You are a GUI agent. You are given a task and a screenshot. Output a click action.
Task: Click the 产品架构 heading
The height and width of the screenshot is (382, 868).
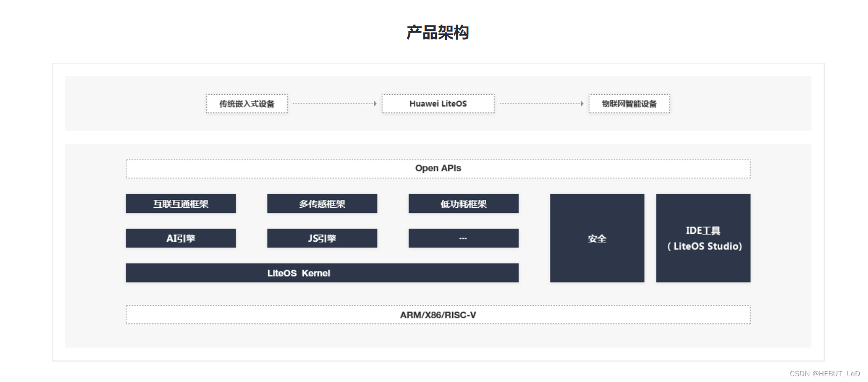[x=437, y=32]
